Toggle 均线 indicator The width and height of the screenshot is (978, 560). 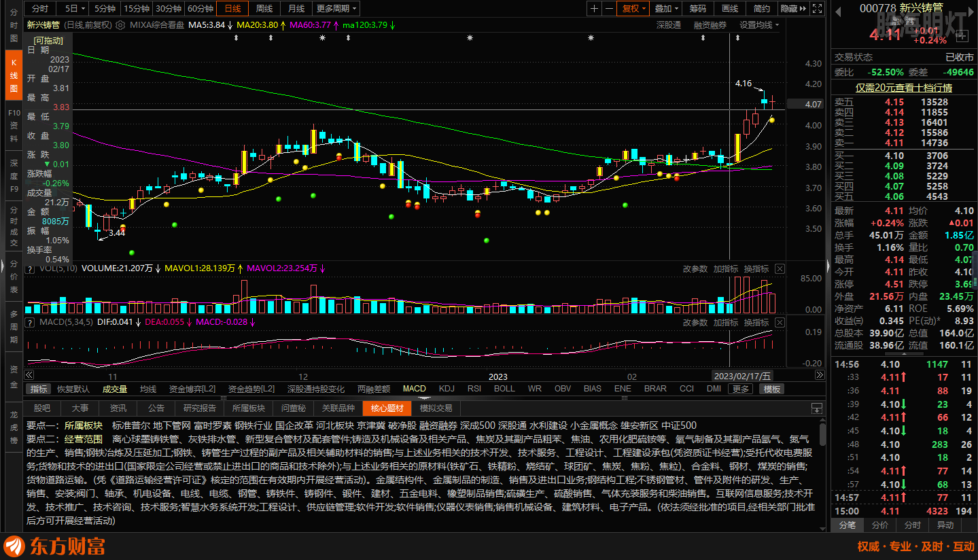148,389
